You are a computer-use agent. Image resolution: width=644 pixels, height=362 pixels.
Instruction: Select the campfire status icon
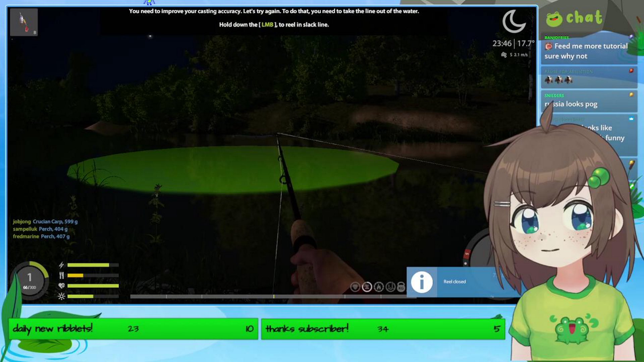point(379,287)
